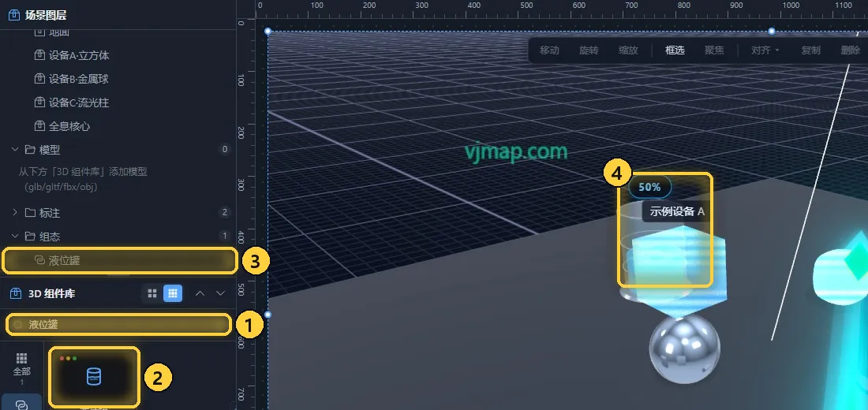The width and height of the screenshot is (868, 410).
Task: Click the 3D 组件库 panel title
Action: [x=51, y=294]
